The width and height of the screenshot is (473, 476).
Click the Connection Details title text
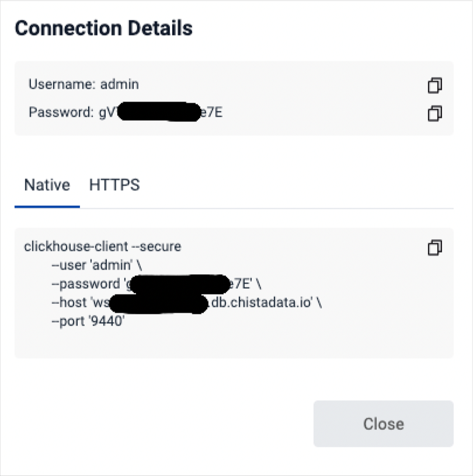[103, 27]
